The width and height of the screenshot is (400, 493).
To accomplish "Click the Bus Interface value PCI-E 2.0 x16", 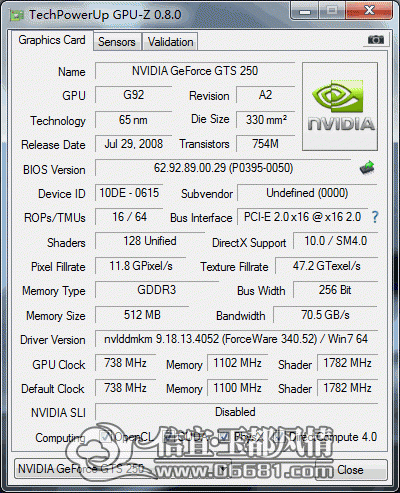I will pos(303,217).
